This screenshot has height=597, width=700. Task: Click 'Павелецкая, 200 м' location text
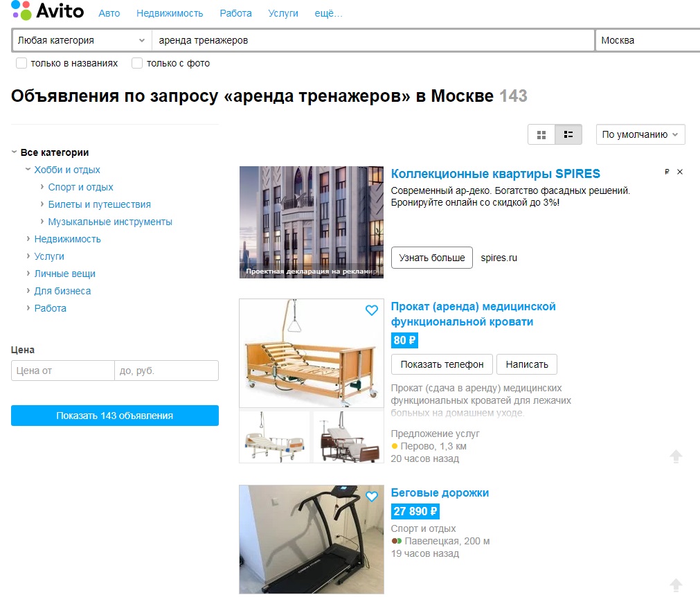coord(447,541)
